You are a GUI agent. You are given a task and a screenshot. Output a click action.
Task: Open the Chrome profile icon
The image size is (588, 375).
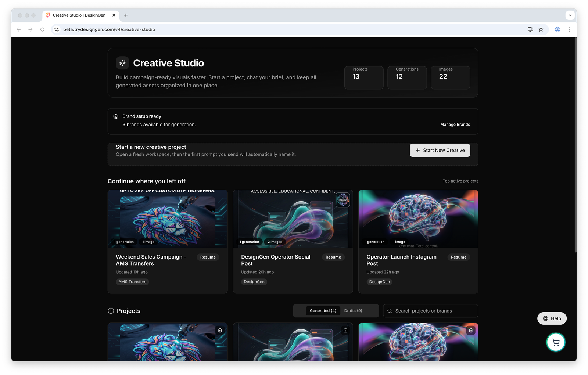(x=557, y=29)
